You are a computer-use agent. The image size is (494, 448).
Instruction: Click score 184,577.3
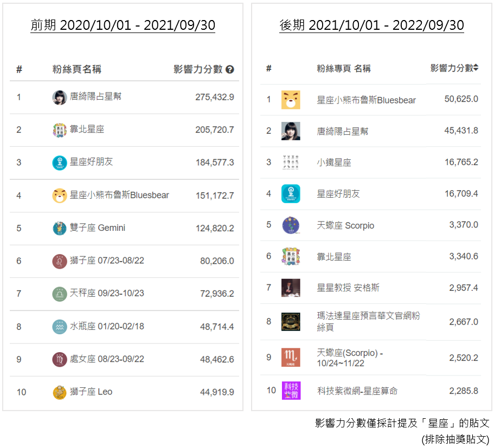(x=215, y=163)
